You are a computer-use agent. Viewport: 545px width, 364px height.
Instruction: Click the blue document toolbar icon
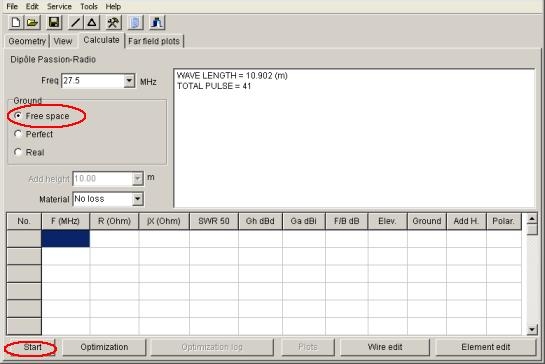point(135,23)
